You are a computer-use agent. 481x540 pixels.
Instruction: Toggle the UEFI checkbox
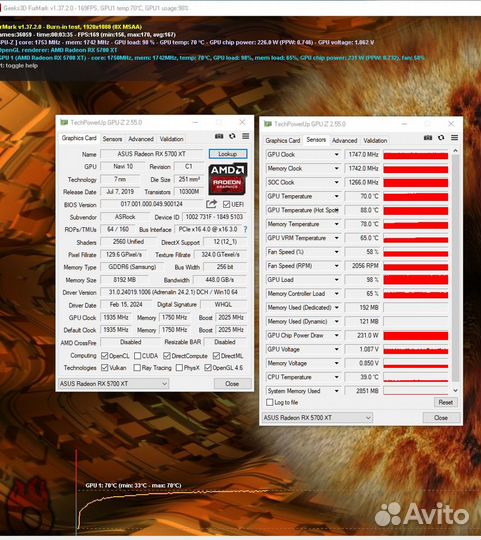click(226, 204)
